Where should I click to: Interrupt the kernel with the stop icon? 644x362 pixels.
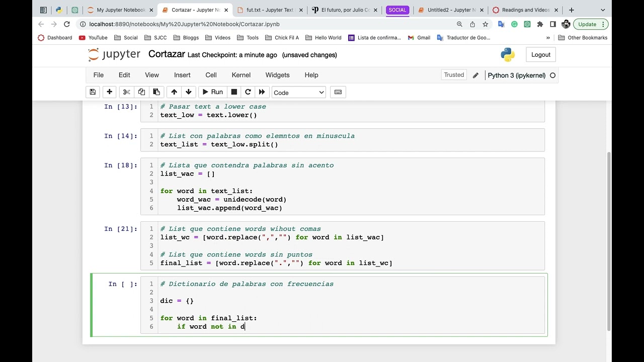[x=234, y=92]
